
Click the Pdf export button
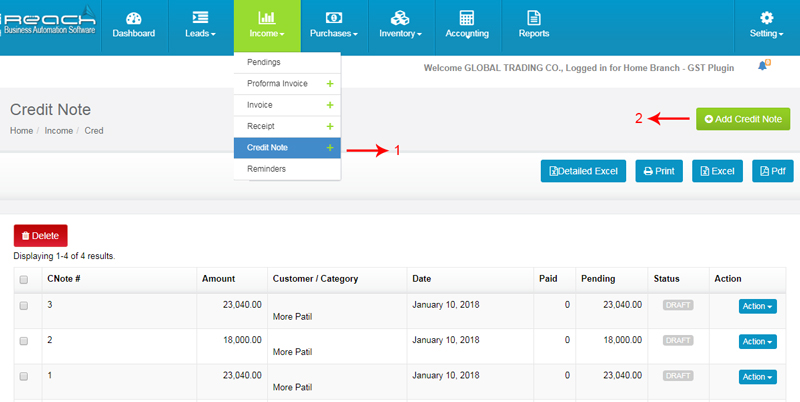[x=773, y=171]
